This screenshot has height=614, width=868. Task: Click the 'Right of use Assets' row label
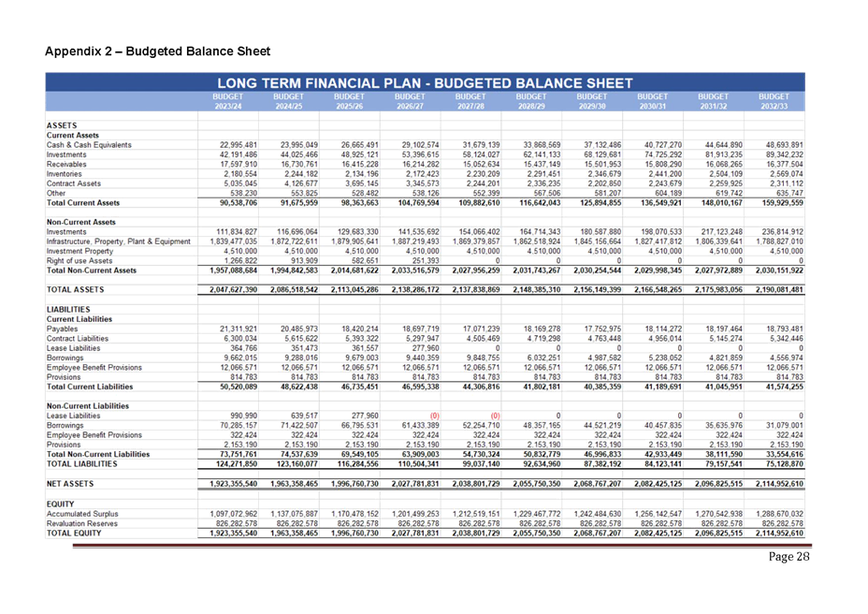tap(80, 261)
